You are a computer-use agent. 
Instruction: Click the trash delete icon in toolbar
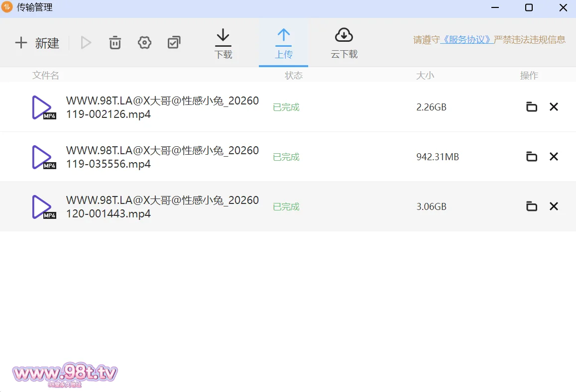click(115, 43)
